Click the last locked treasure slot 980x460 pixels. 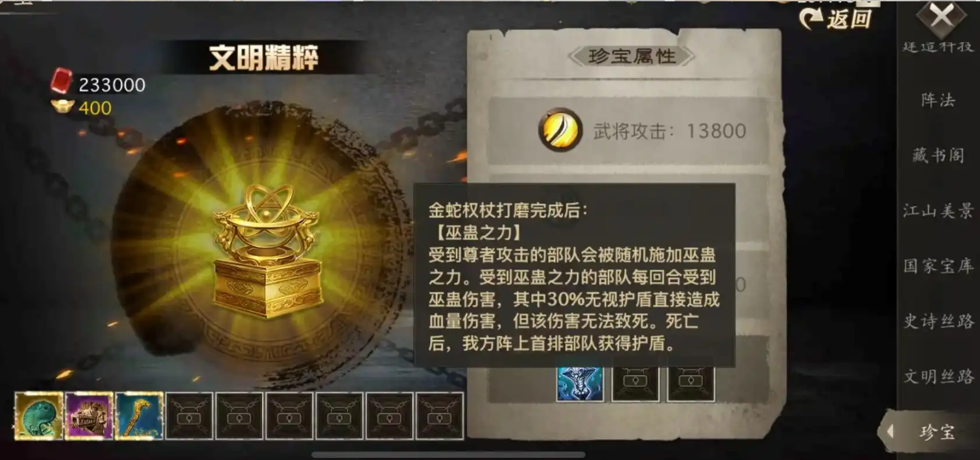click(439, 416)
